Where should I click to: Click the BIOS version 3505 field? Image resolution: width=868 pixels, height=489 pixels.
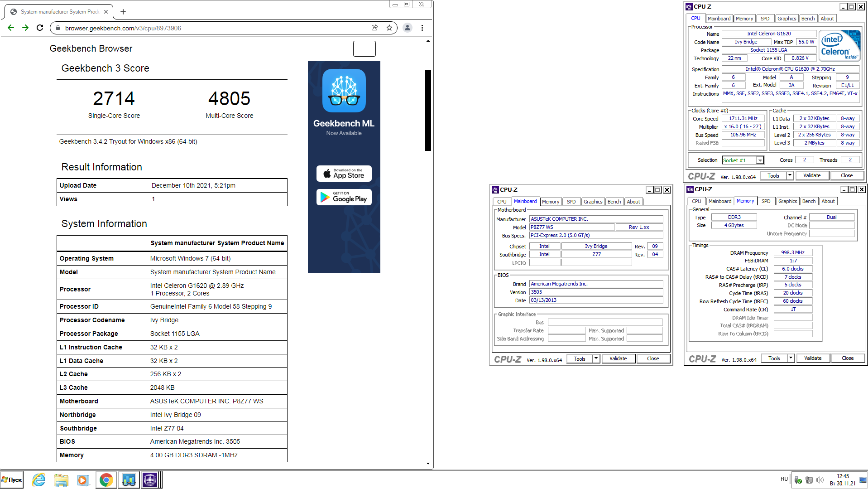click(596, 292)
